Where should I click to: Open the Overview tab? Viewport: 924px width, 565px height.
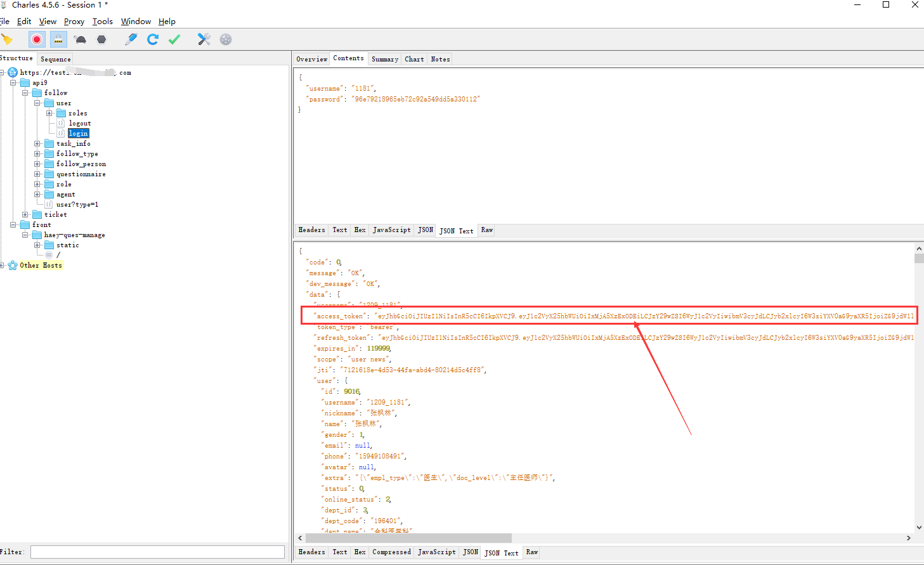point(312,59)
